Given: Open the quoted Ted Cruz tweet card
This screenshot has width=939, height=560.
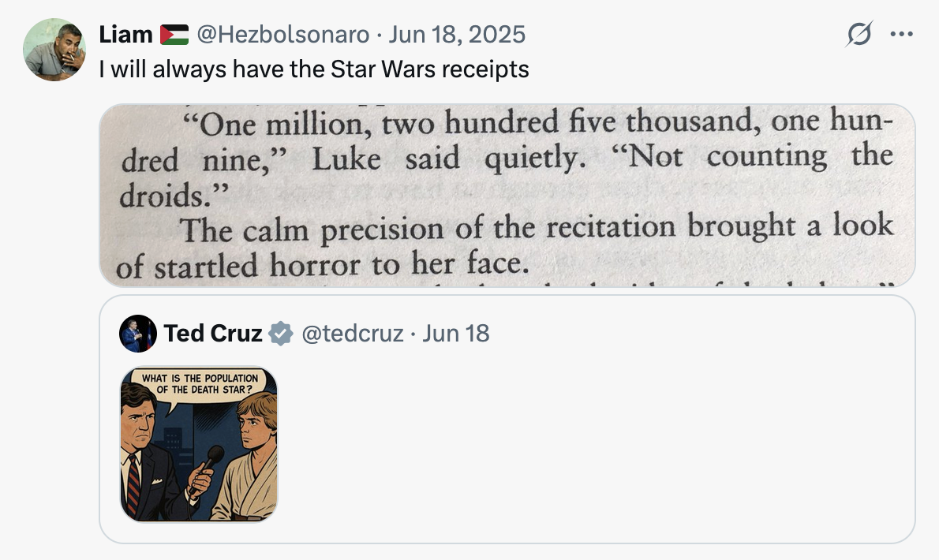Looking at the screenshot, I should (x=507, y=419).
